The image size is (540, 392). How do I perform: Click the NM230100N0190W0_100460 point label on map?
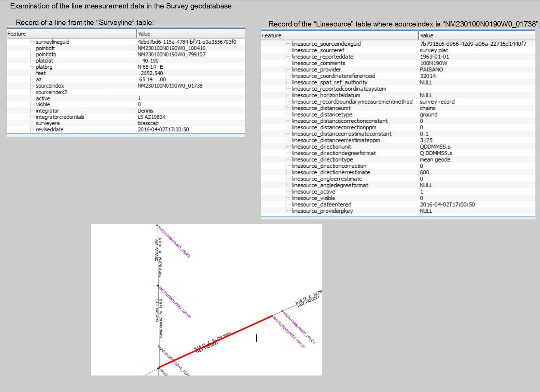point(174,242)
